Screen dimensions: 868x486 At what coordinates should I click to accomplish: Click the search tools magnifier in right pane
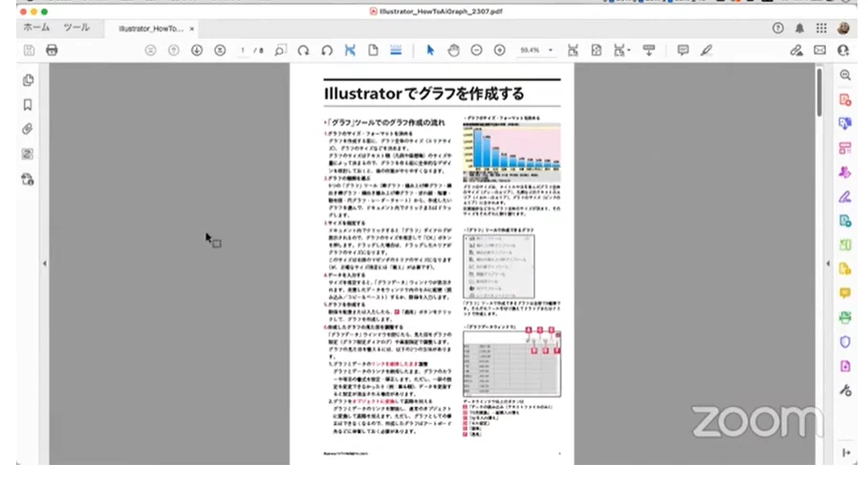pos(845,75)
